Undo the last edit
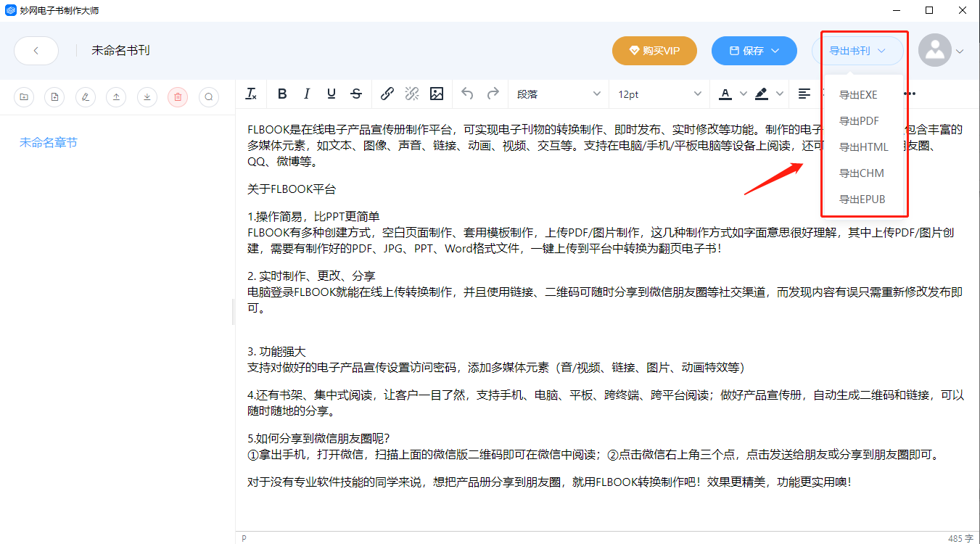980x544 pixels. point(468,94)
